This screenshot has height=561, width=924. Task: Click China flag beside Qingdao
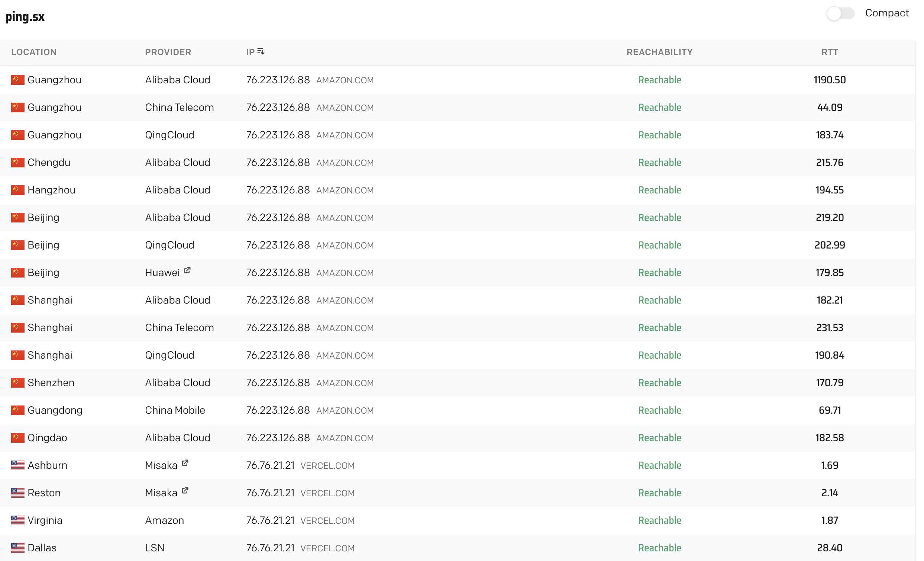tap(17, 437)
